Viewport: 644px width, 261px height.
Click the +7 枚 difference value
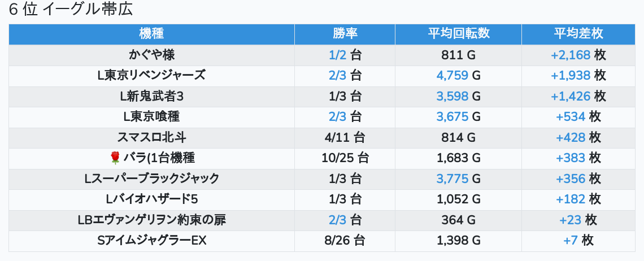[578, 241]
